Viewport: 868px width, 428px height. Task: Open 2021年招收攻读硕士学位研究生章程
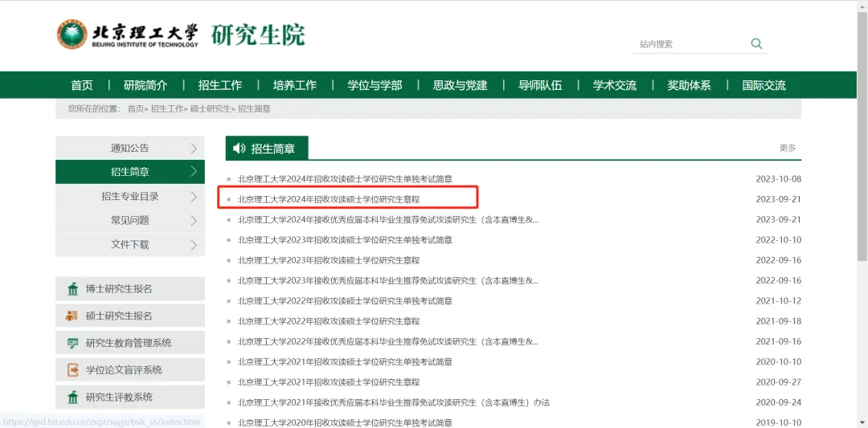click(x=329, y=382)
